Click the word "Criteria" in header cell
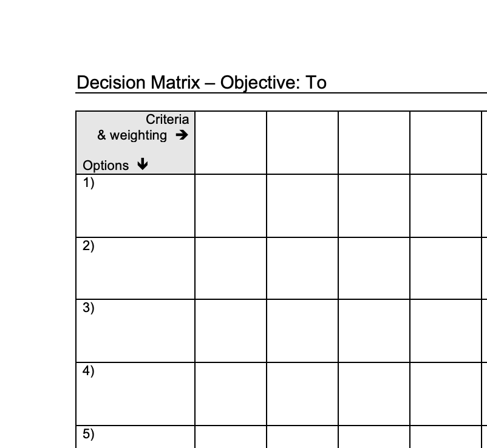Image resolution: width=487 pixels, height=448 pixels. (x=167, y=120)
